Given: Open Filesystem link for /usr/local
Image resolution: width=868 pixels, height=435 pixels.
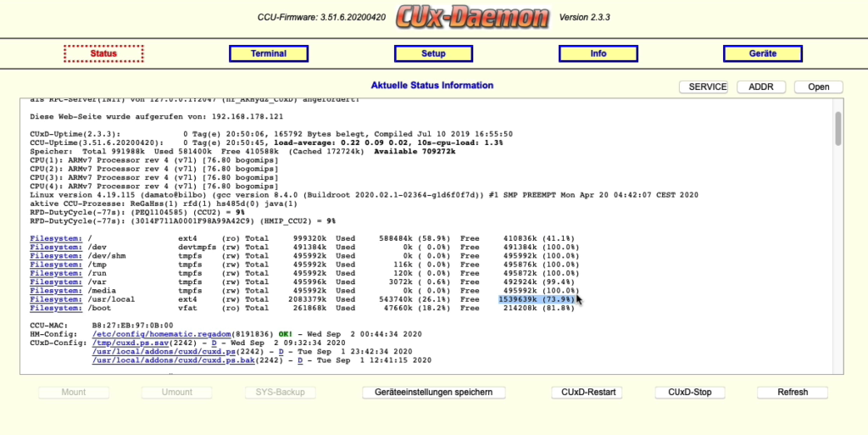Looking at the screenshot, I should click(56, 299).
